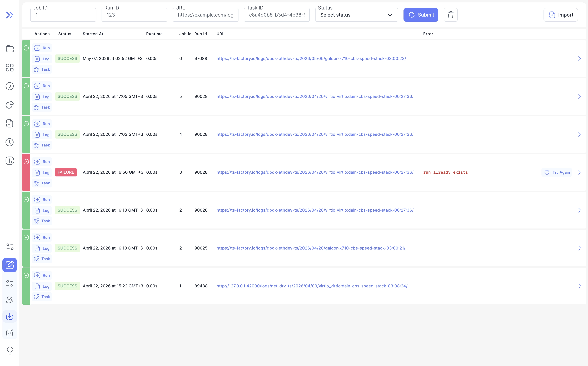
Task: Open the users group icon in sidebar
Action: (x=10, y=300)
